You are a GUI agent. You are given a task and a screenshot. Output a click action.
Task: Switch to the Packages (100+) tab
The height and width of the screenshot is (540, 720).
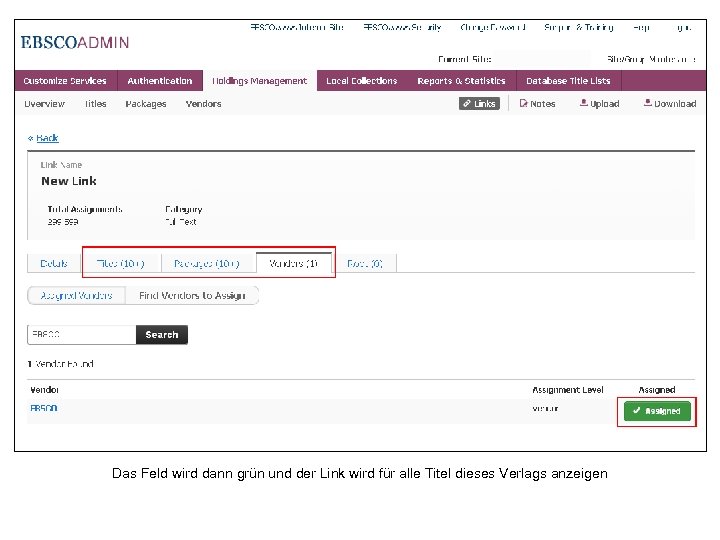coord(207,264)
